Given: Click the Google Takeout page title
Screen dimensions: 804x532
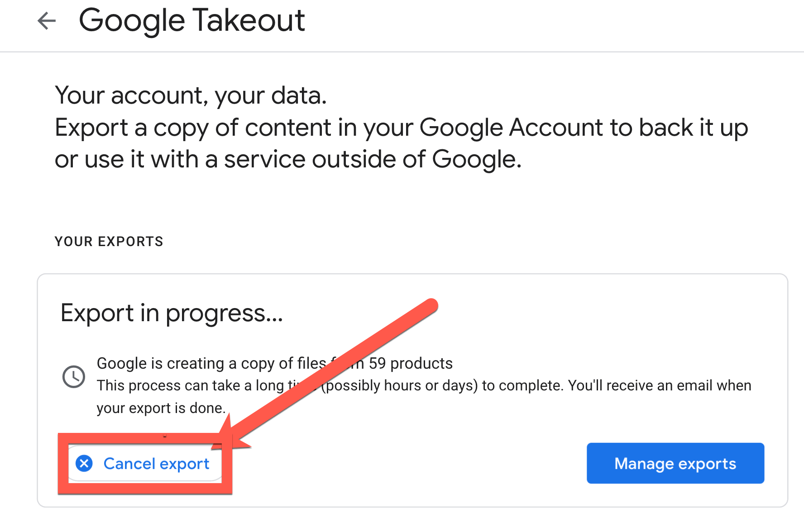Looking at the screenshot, I should click(192, 20).
